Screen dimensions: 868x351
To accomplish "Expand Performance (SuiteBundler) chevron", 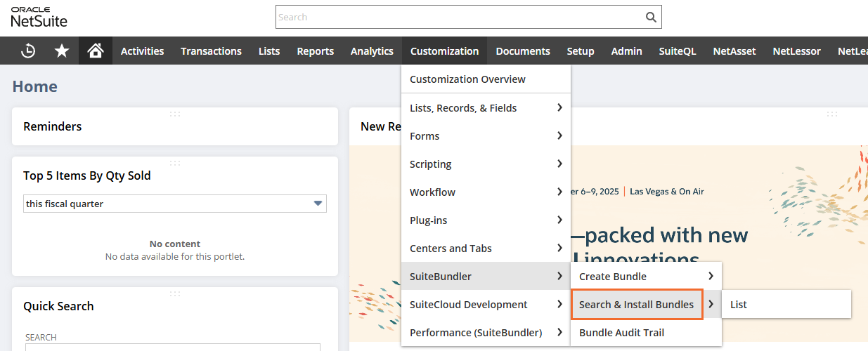I will point(559,332).
